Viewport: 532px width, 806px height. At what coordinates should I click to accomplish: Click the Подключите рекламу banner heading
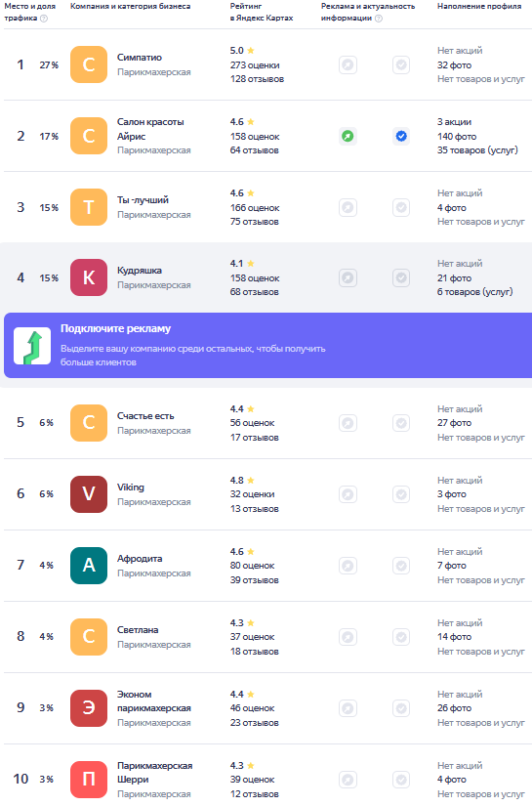(x=115, y=328)
